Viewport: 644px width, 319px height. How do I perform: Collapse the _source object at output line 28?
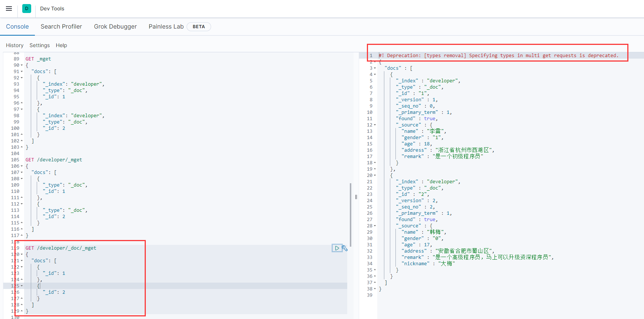point(375,226)
